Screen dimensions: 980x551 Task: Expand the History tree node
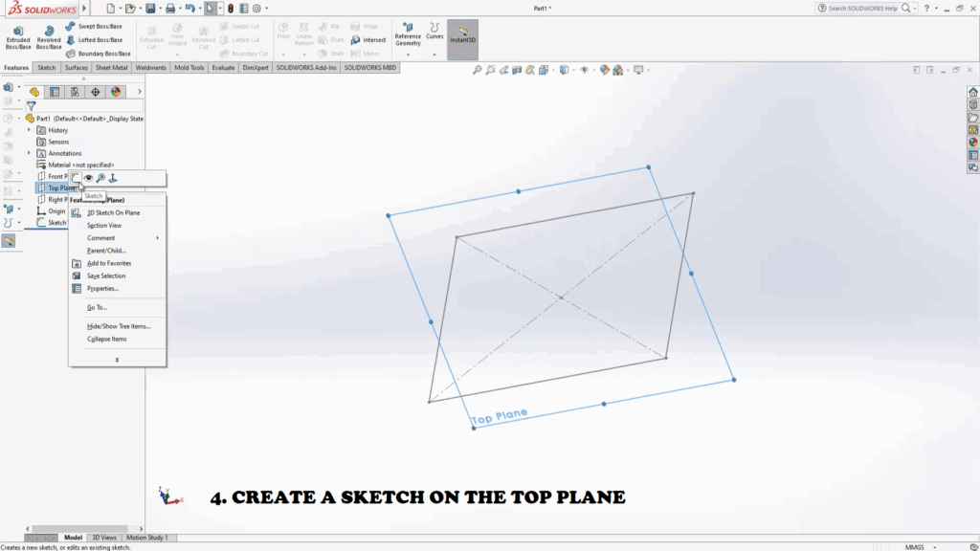coord(30,130)
